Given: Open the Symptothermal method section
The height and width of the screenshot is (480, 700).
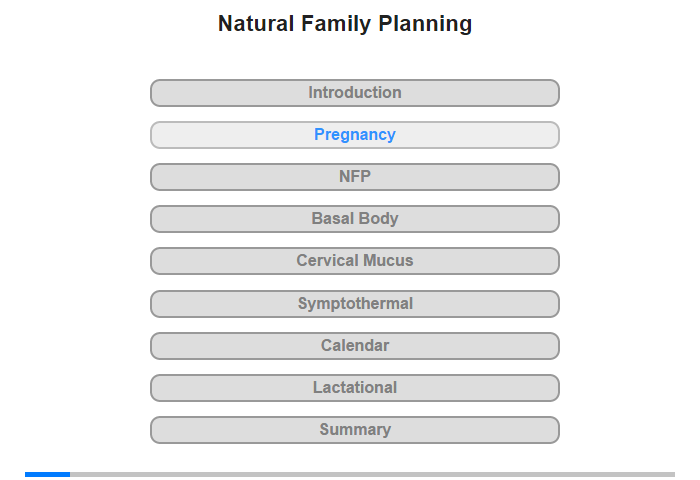Looking at the screenshot, I should click(354, 304).
